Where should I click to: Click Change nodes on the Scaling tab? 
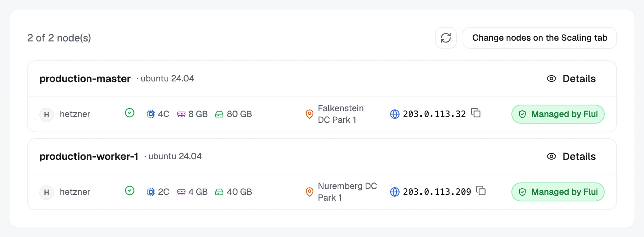click(x=539, y=38)
